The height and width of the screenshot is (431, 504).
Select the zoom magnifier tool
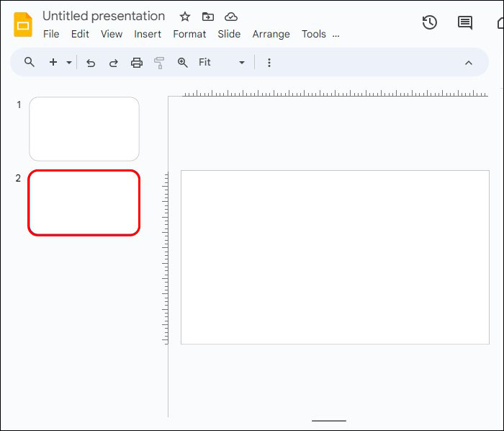pos(183,63)
